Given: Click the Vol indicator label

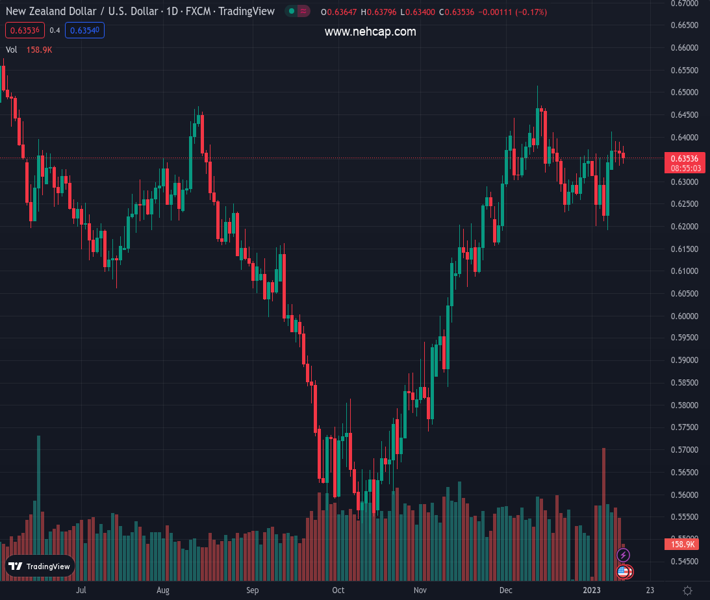Looking at the screenshot, I should pos(12,49).
